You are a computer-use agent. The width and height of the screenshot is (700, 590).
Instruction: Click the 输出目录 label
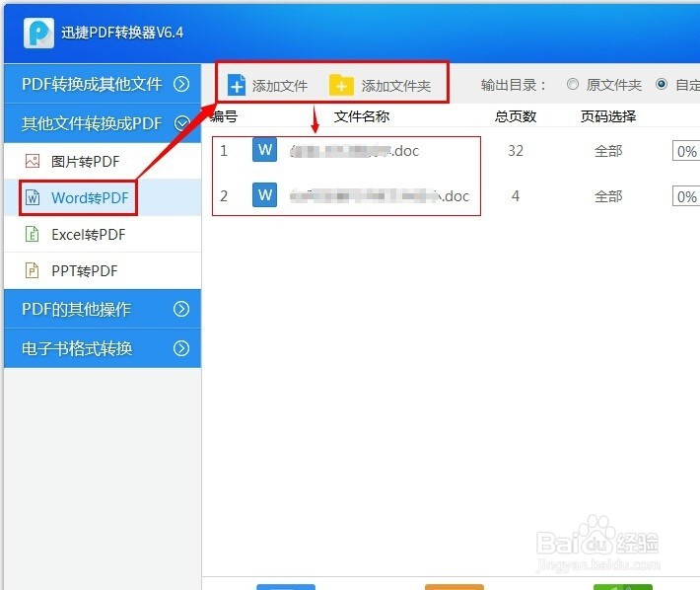click(514, 85)
